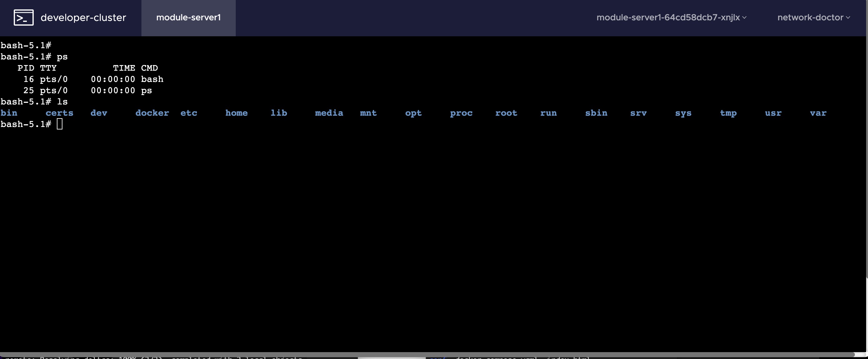
Task: Click the 'docker' directory in ls output
Action: pos(152,113)
